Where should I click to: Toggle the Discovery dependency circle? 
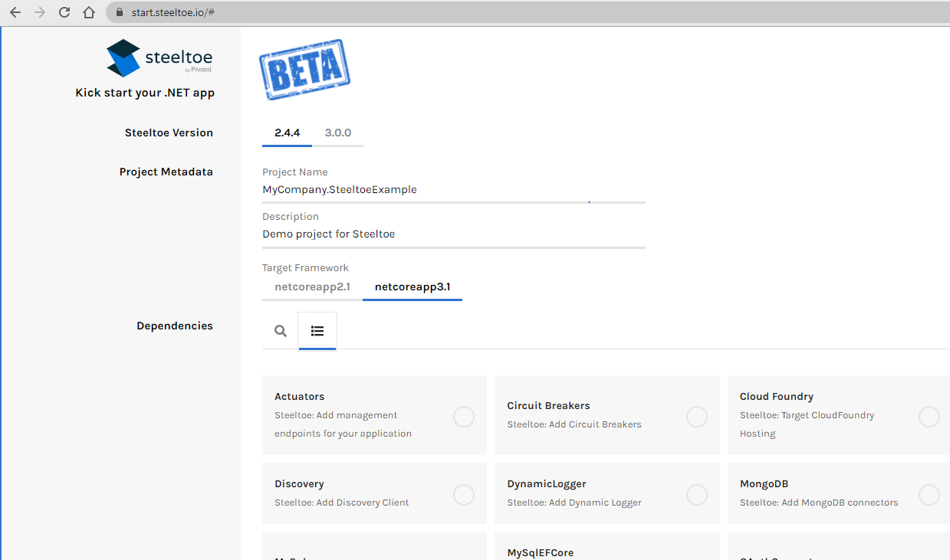click(x=464, y=495)
